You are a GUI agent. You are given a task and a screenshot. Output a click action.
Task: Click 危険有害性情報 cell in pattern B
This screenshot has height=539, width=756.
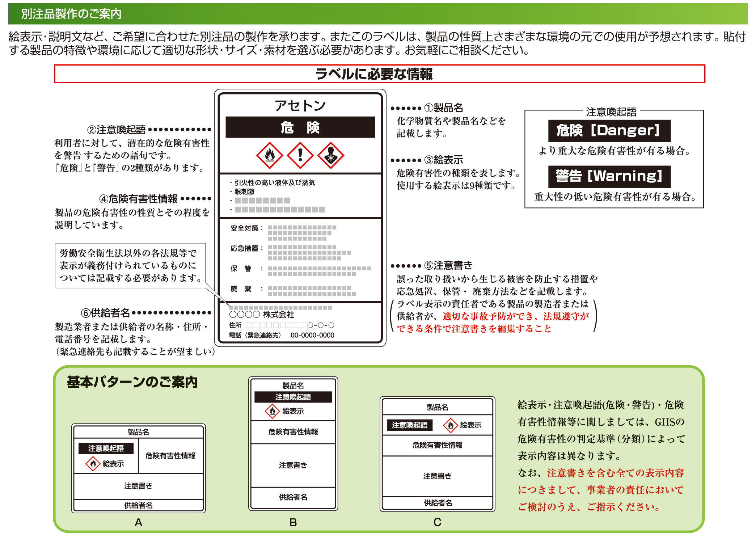(x=293, y=432)
